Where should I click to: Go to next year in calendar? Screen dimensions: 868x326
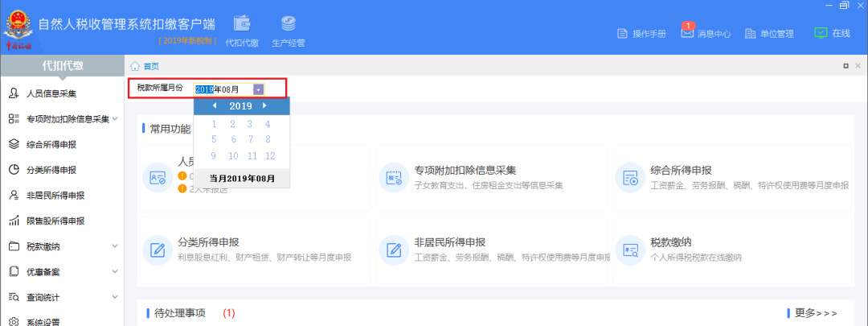point(265,106)
